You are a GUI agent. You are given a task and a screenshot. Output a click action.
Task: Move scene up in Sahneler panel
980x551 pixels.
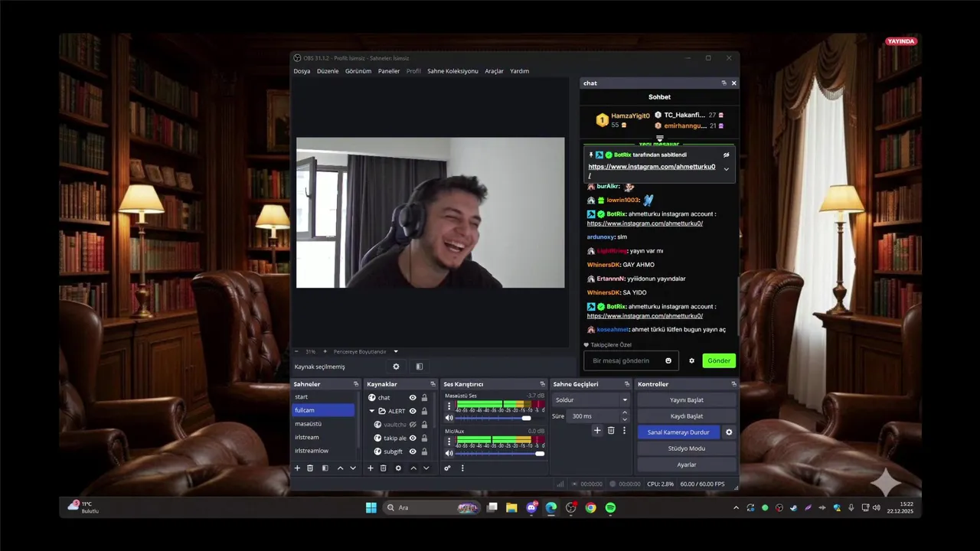click(340, 468)
